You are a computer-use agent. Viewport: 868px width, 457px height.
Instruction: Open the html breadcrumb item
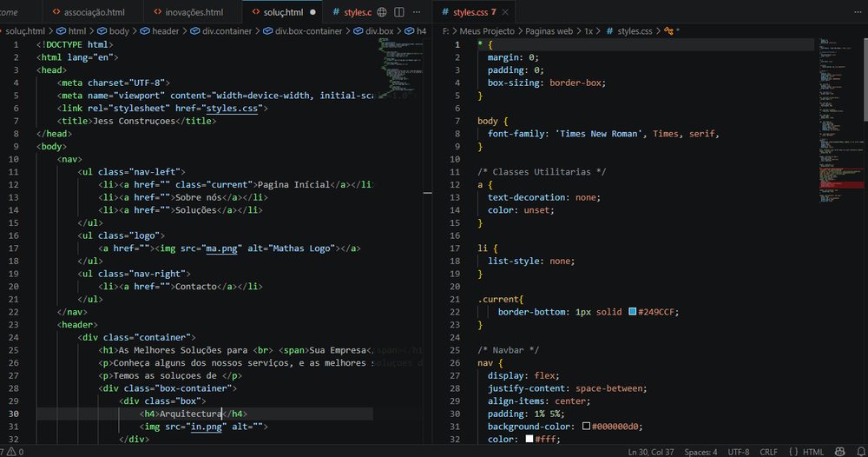(x=71, y=31)
